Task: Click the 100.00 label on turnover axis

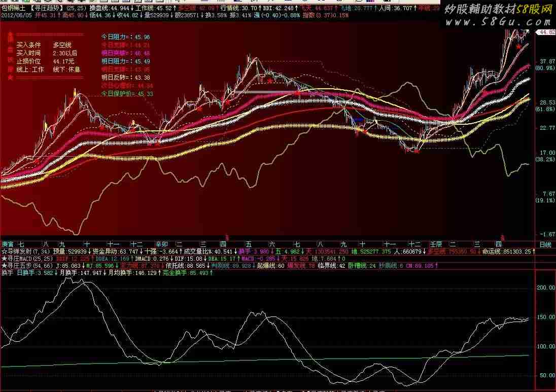Action: (546, 347)
